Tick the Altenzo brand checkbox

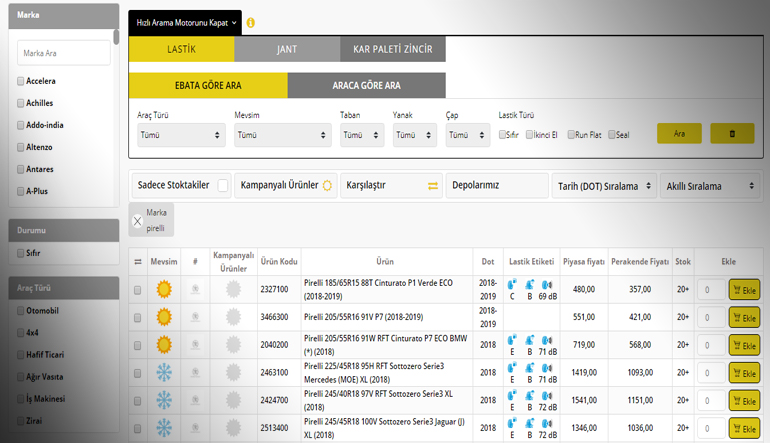coord(21,147)
